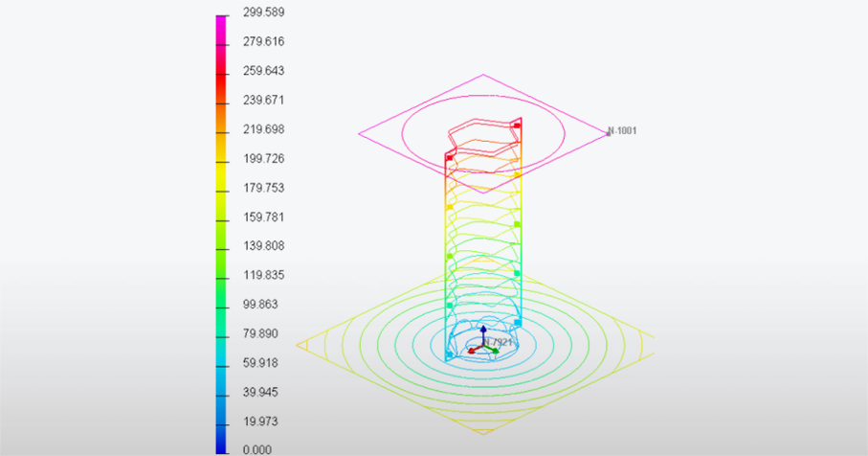868x456 pixels.
Task: Select the N:7921 node label at the base
Action: pos(500,341)
